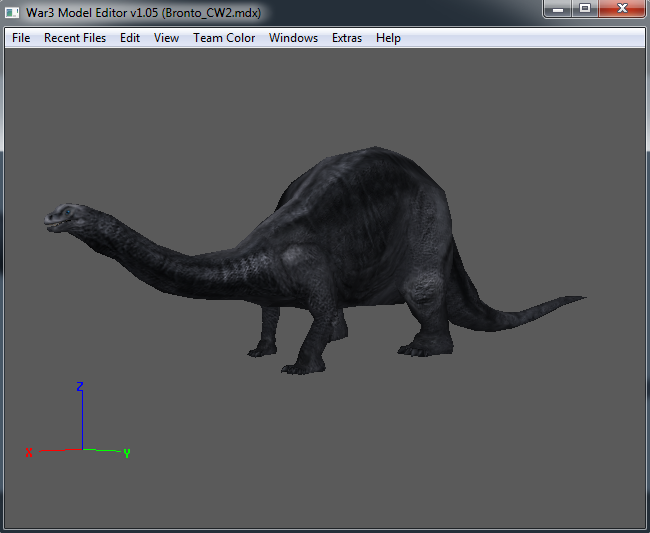Click the tip of the dinosaur's tail
This screenshot has height=533, width=650.
pos(578,298)
